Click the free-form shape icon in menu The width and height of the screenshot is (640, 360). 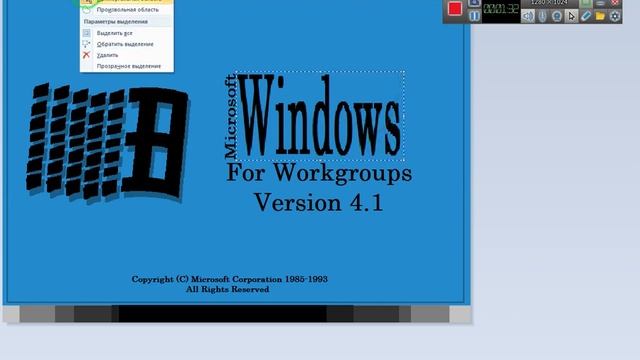pos(87,9)
